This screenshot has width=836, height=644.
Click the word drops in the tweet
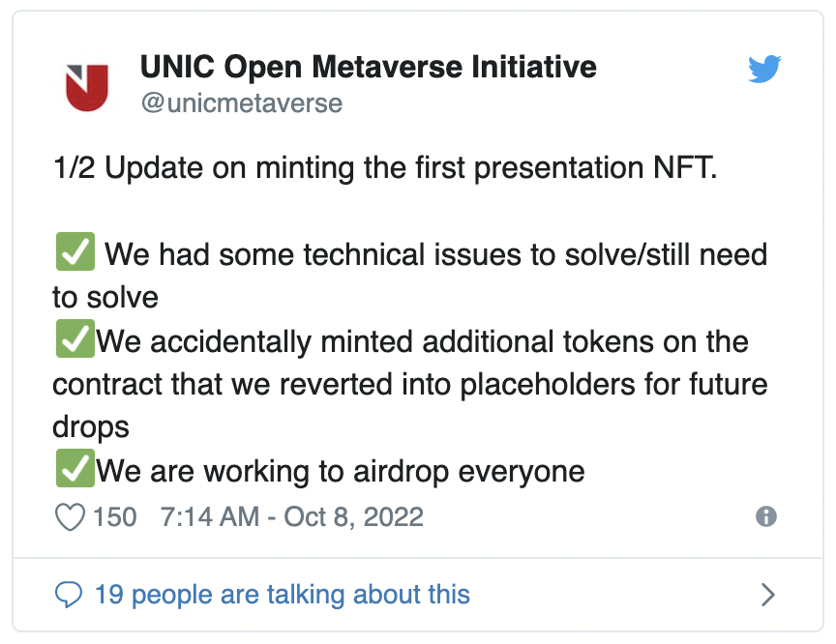91,427
